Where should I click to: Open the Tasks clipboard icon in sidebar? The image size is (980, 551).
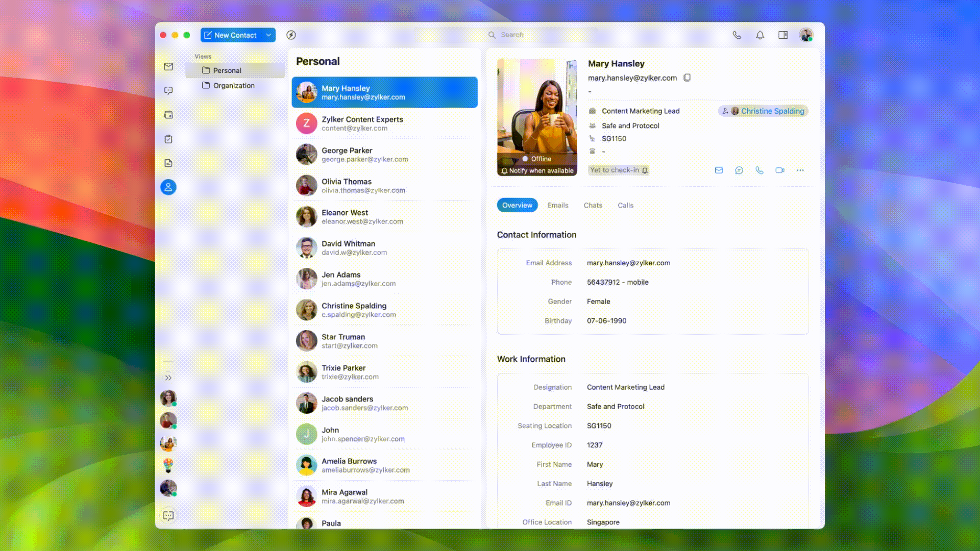click(x=168, y=139)
